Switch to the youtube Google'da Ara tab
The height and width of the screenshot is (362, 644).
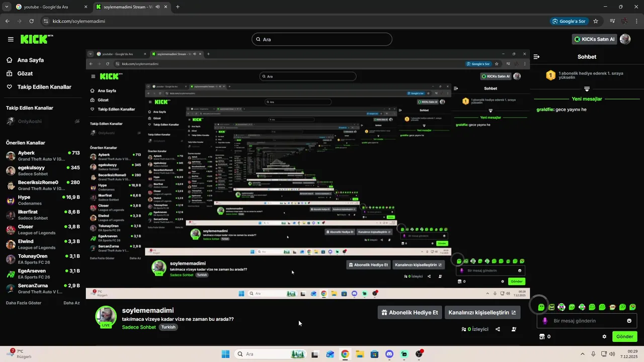point(50,7)
